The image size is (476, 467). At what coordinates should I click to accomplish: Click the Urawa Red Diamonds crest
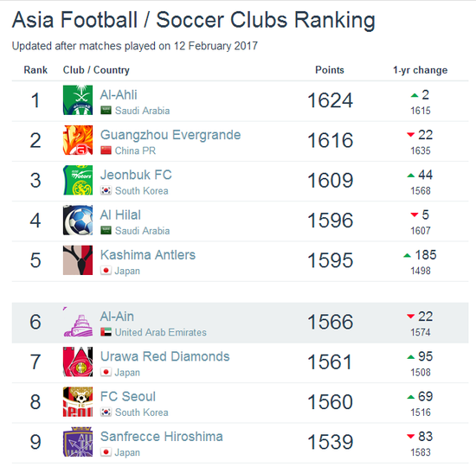(78, 361)
